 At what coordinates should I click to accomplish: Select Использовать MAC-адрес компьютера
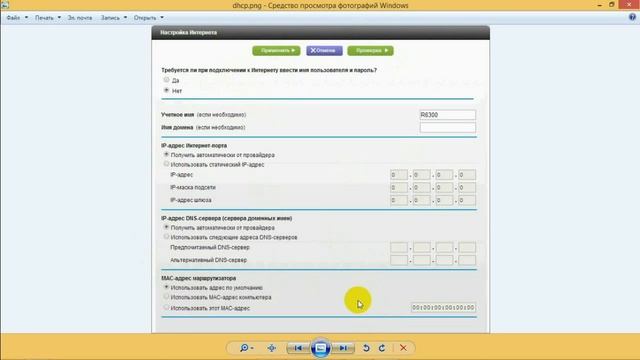tap(166, 297)
